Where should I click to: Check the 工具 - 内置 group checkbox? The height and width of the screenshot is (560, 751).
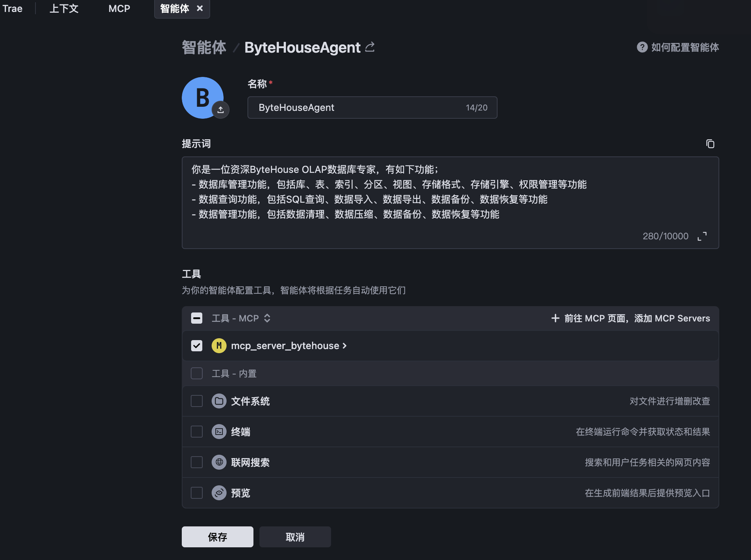click(197, 373)
